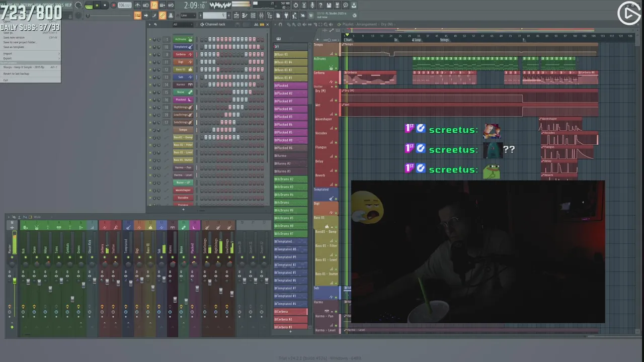Click the audio recording microphone icon
Image resolution: width=644 pixels, height=362 pixels.
tap(312, 6)
